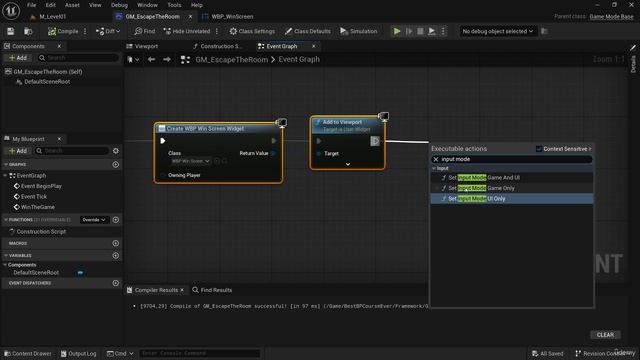This screenshot has height=360, width=640.
Task: Click Eject play control icon
Action: 431,31
